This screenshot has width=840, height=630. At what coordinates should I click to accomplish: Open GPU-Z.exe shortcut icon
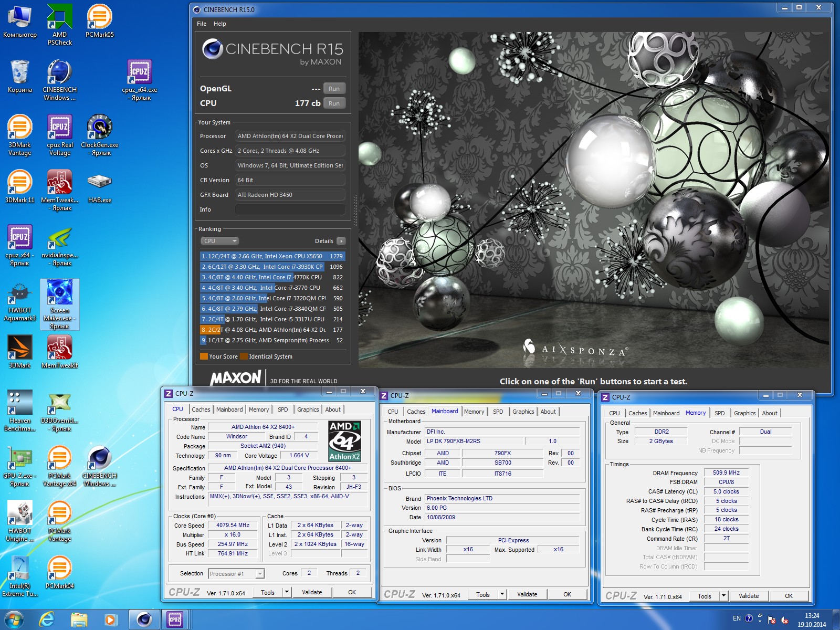click(x=20, y=466)
